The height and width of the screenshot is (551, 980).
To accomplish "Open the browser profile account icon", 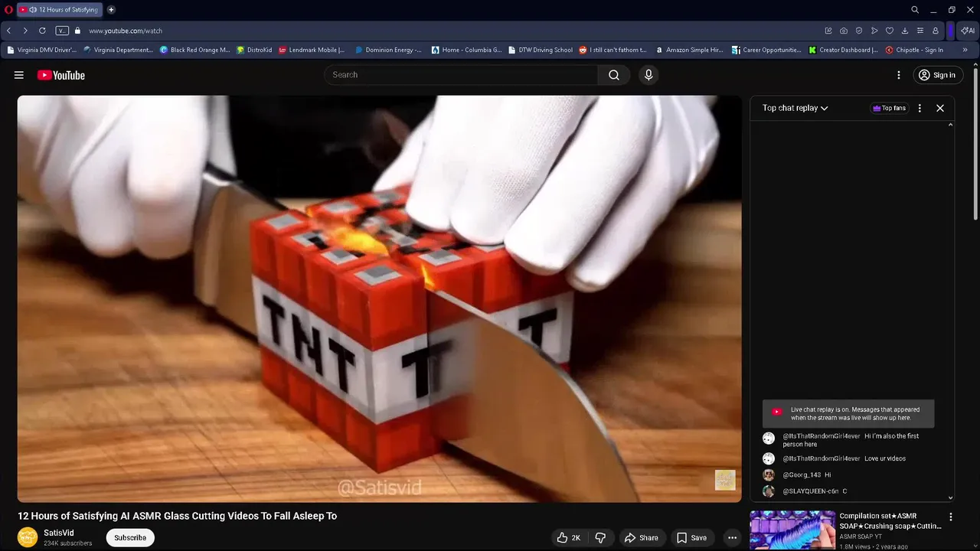I will pos(936,31).
